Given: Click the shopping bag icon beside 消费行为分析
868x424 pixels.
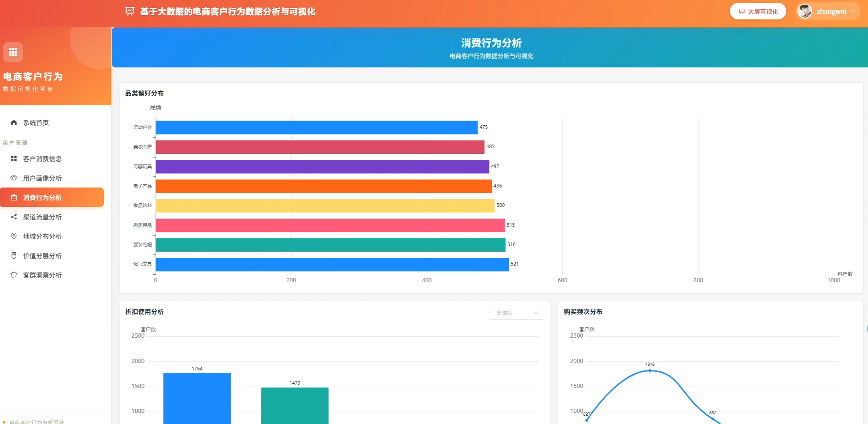Looking at the screenshot, I should coord(14,197).
